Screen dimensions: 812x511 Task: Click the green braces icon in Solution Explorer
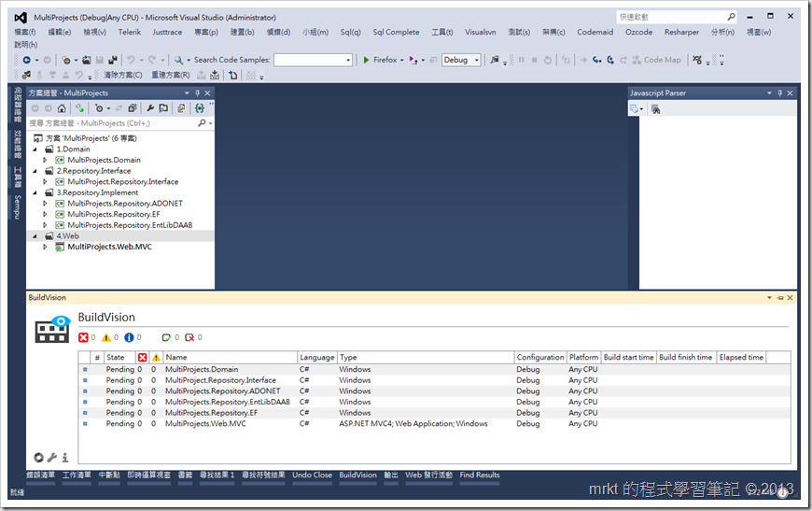point(200,108)
